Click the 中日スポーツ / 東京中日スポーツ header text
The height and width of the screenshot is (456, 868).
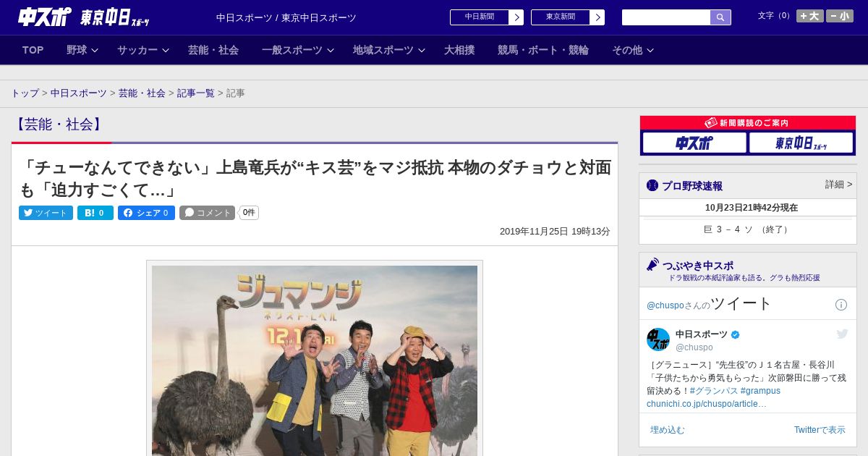tap(286, 18)
